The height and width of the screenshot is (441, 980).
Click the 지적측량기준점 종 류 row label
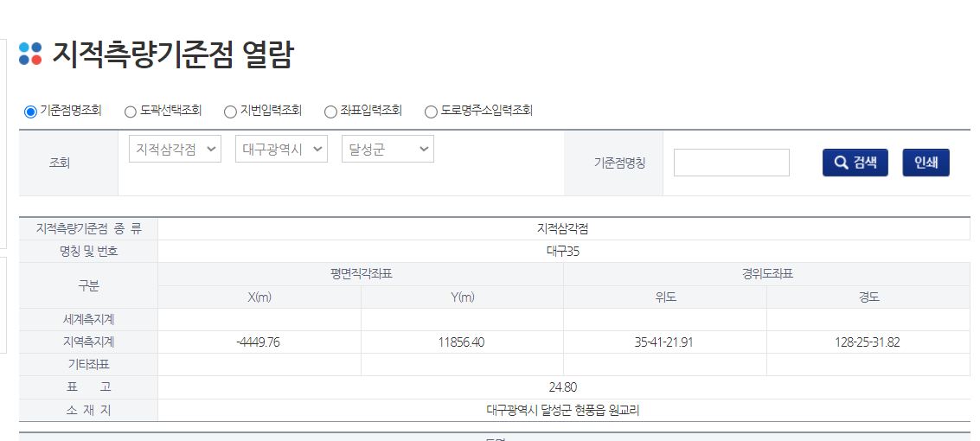tap(88, 228)
